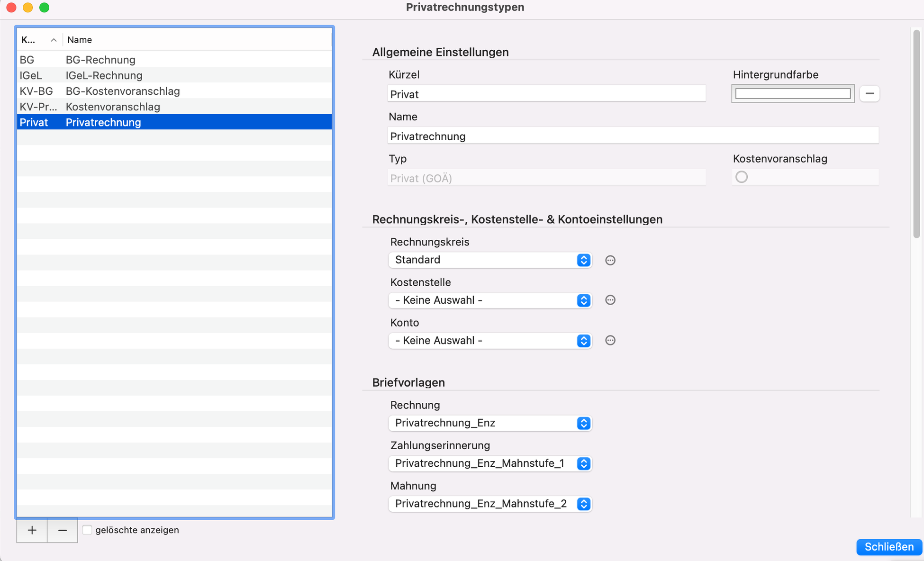Click into the Kürzel field 'Privat'
Image resolution: width=924 pixels, height=561 pixels.
(x=547, y=94)
